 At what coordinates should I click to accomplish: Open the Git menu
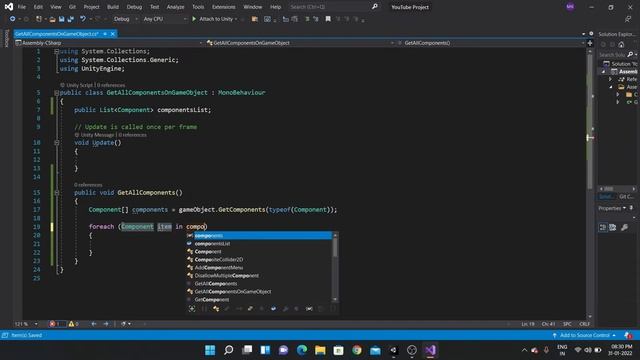coord(72,7)
